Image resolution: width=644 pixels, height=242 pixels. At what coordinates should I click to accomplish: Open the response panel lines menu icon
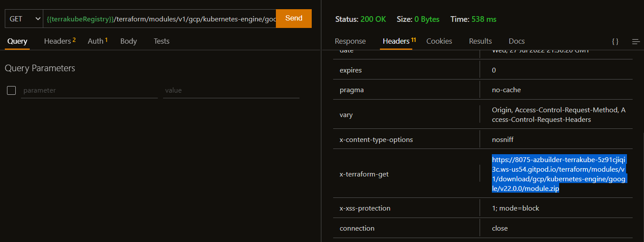coord(636,41)
